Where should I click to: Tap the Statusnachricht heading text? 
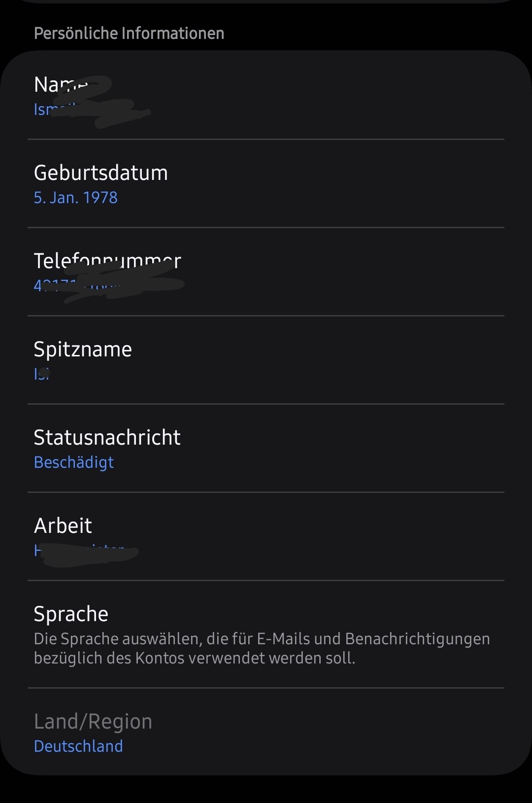pyautogui.click(x=107, y=438)
